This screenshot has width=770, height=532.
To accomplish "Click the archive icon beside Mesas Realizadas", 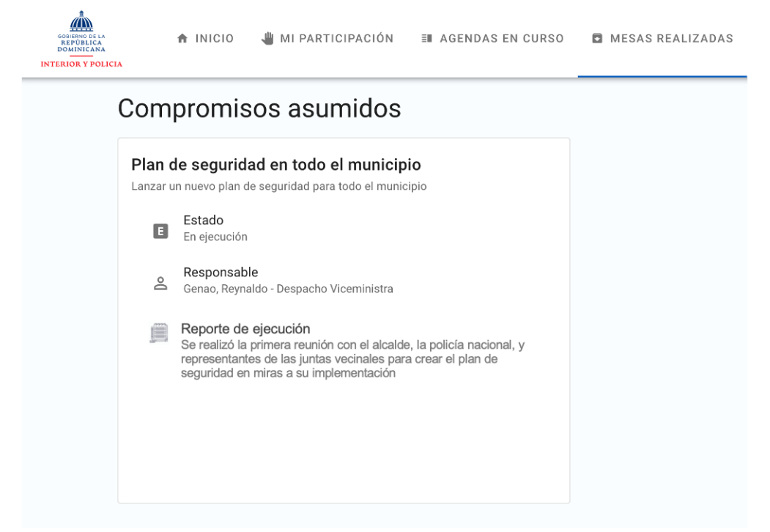I will click(597, 38).
